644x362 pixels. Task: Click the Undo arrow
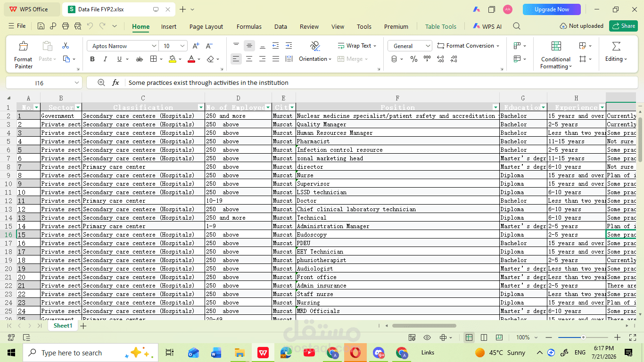[90, 26]
